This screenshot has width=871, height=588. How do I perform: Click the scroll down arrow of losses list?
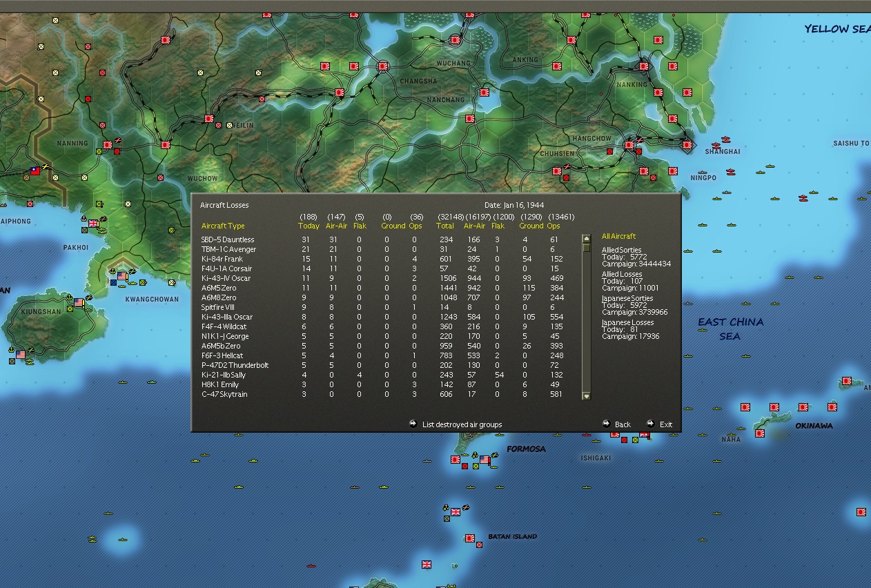click(587, 395)
